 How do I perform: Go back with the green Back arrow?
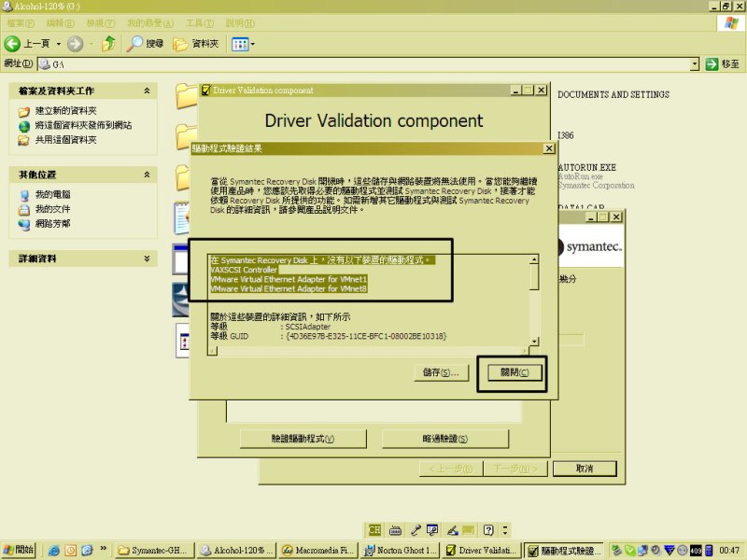tap(12, 44)
